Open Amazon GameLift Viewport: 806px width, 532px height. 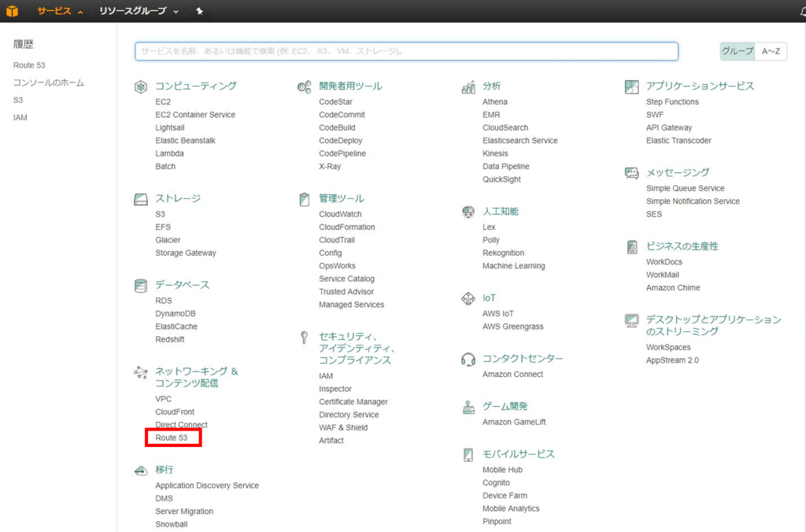(x=514, y=422)
